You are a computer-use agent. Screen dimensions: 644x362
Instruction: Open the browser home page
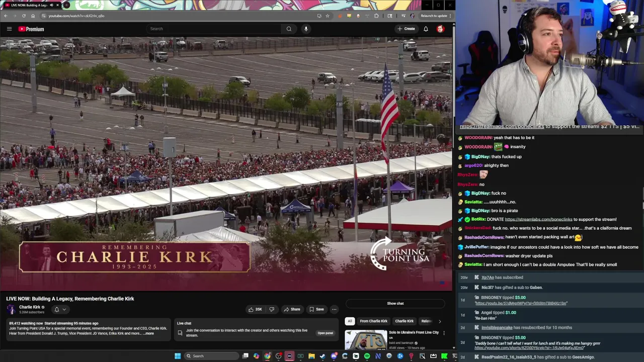tap(33, 16)
